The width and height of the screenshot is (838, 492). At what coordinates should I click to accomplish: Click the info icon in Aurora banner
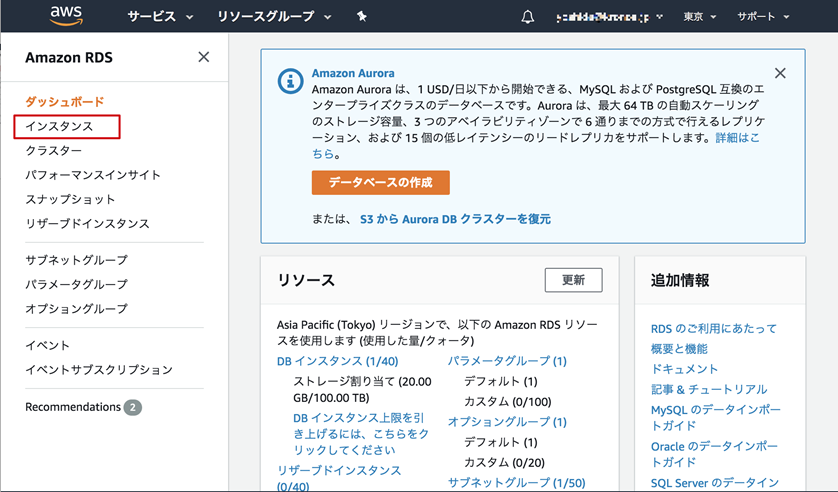tap(289, 81)
